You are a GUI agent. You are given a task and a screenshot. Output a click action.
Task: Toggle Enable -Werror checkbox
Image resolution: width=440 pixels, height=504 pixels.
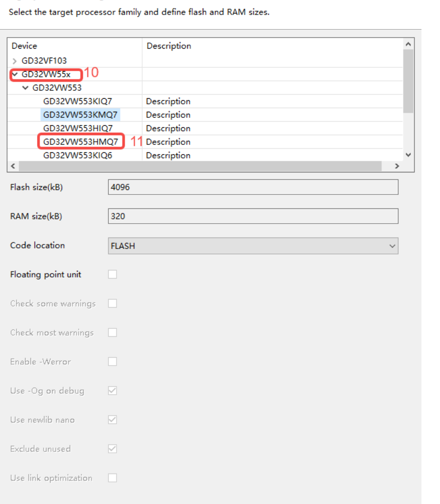click(x=113, y=362)
